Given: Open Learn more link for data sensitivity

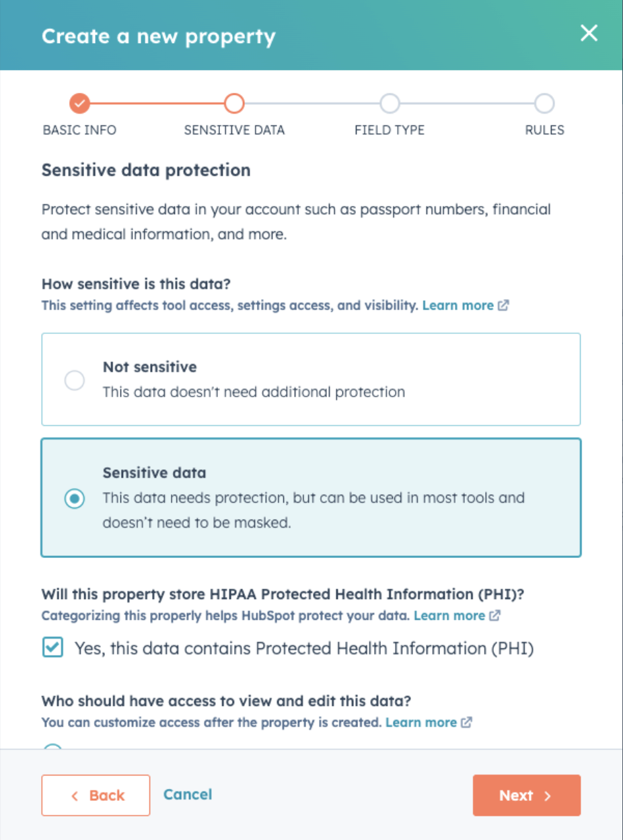Looking at the screenshot, I should (x=457, y=306).
